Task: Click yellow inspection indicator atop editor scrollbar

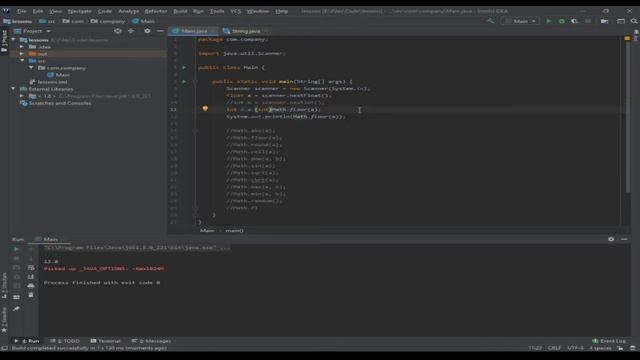Action: pos(627,38)
